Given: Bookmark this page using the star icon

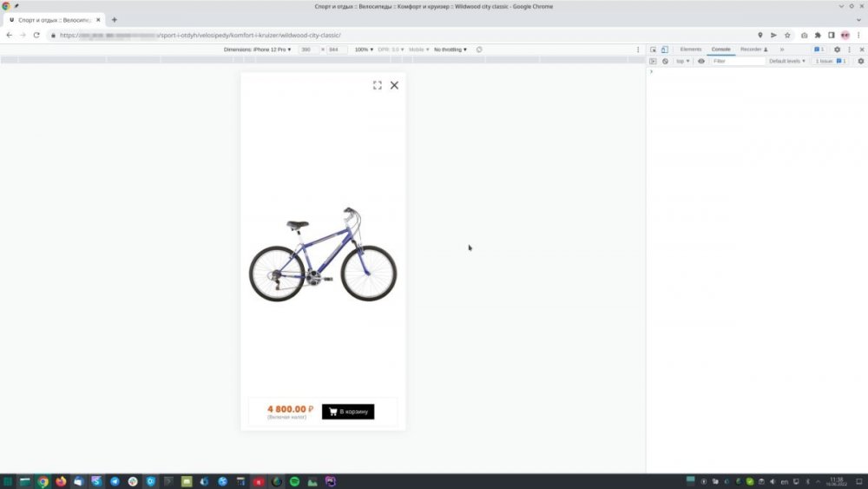Looking at the screenshot, I should [787, 36].
